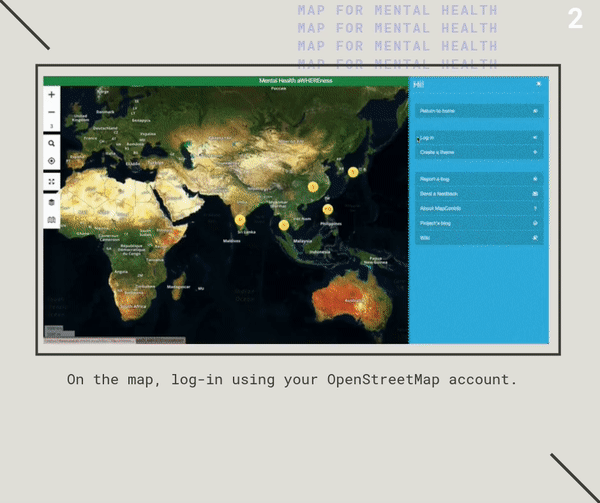Zoom in on the map with plus button
Screen dimensions: 600x503
[x=52, y=94]
